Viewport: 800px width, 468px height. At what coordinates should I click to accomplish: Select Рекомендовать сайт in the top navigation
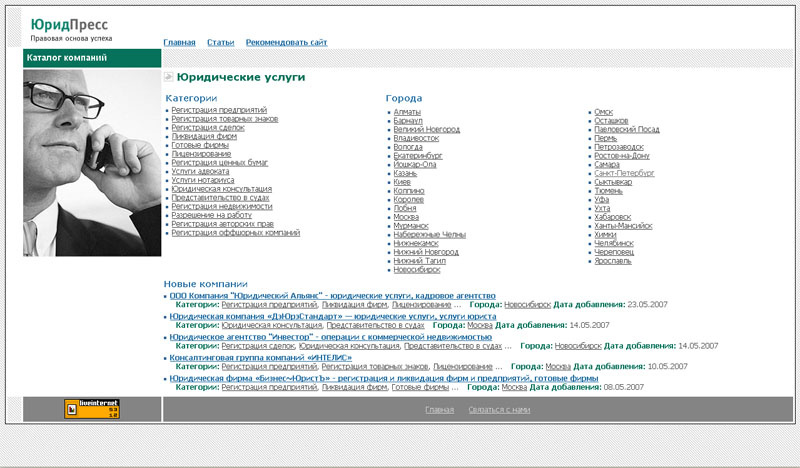point(286,43)
